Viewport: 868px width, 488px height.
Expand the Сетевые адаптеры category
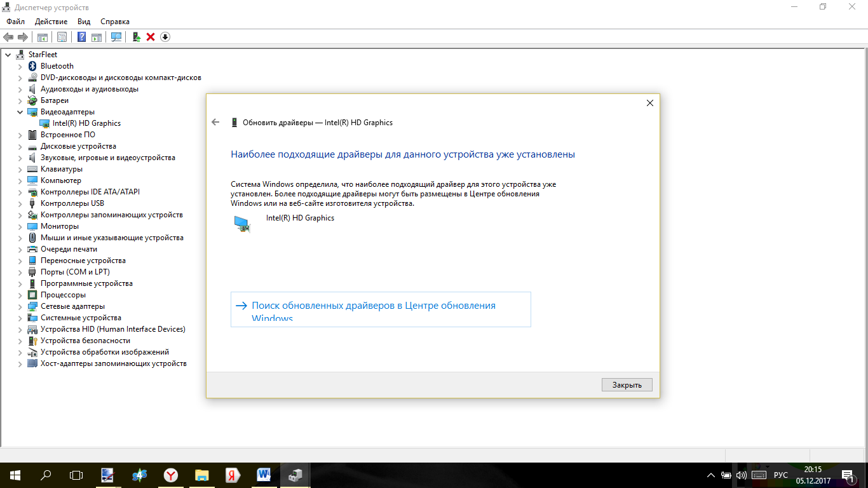coord(20,306)
